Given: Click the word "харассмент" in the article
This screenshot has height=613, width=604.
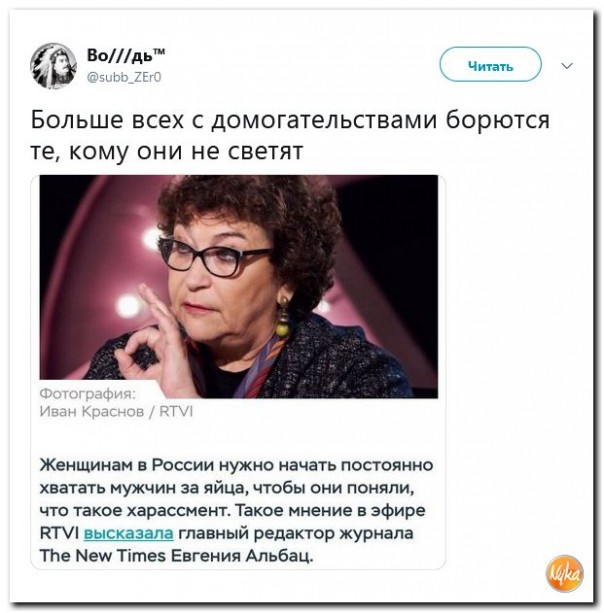Looking at the screenshot, I should [178, 511].
